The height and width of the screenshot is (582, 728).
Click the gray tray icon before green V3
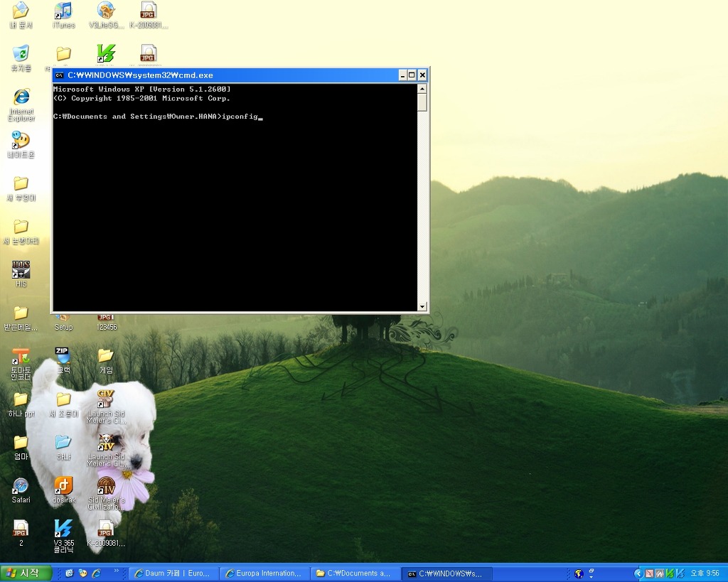click(x=659, y=573)
